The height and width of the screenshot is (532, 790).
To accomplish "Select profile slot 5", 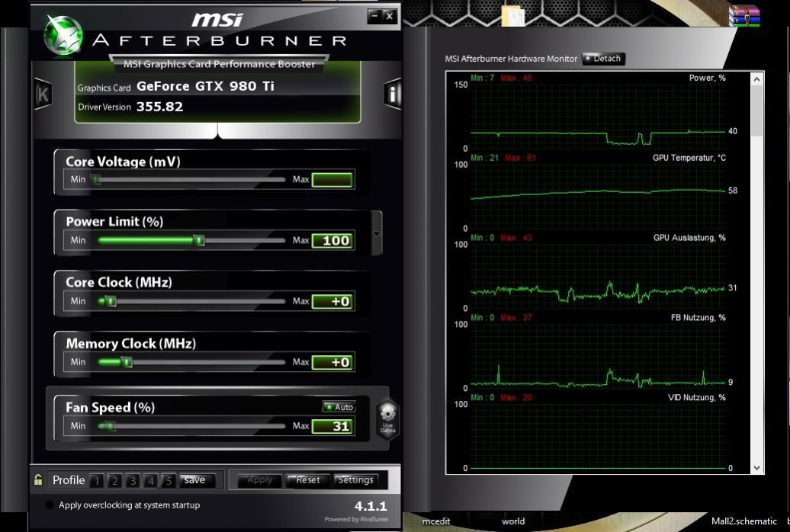I will tap(169, 481).
